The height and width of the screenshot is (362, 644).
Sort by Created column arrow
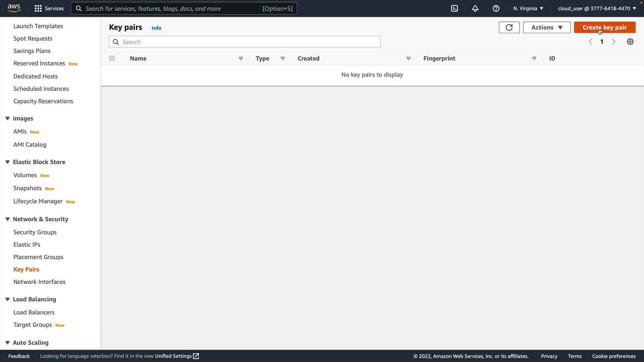click(x=408, y=58)
